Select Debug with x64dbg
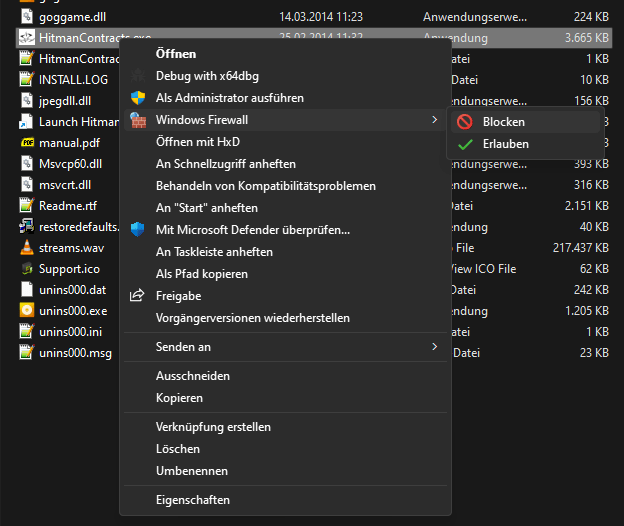 (x=285, y=76)
